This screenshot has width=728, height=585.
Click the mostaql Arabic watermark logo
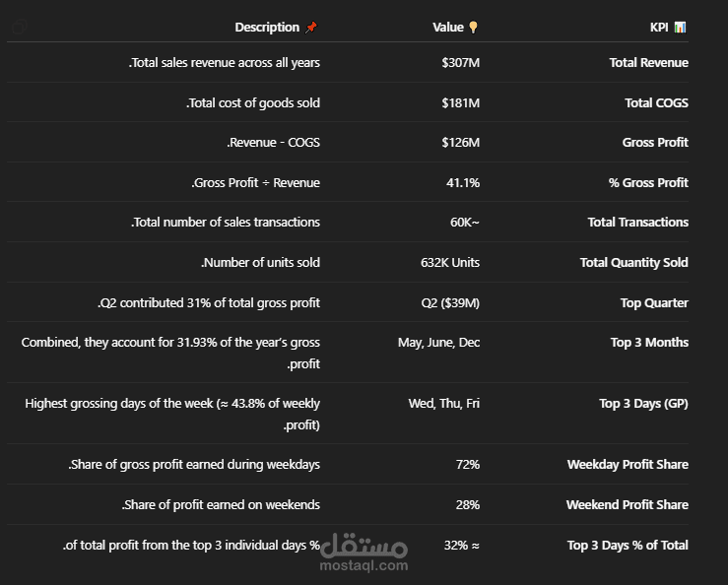point(364,544)
